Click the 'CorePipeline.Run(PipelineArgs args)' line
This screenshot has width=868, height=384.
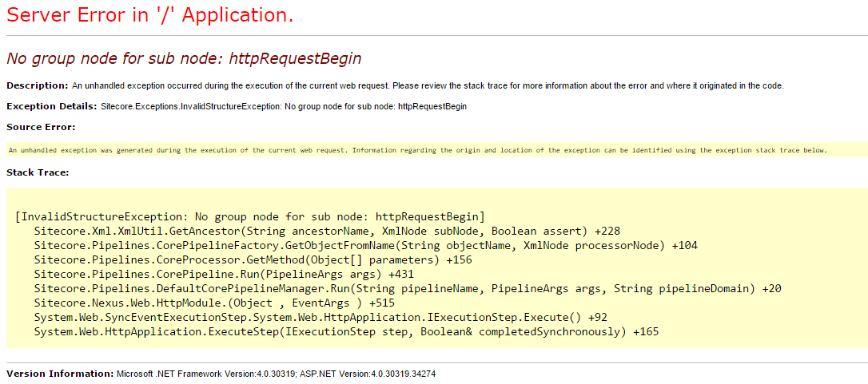point(224,274)
